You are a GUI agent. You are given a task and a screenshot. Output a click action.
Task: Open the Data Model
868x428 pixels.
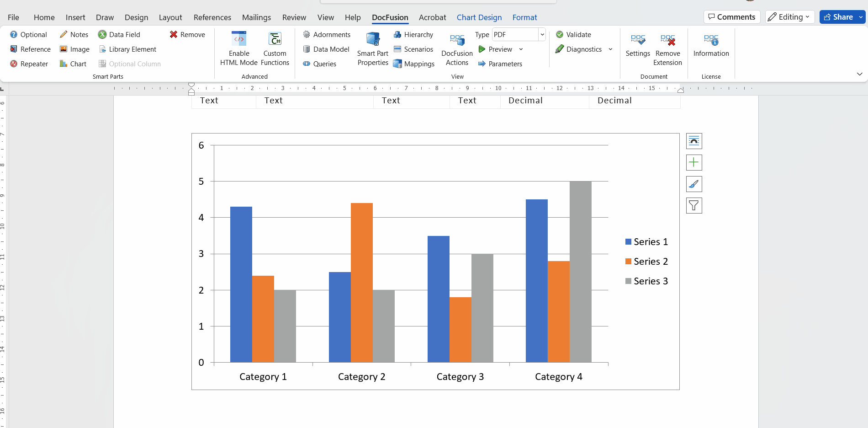pyautogui.click(x=326, y=49)
